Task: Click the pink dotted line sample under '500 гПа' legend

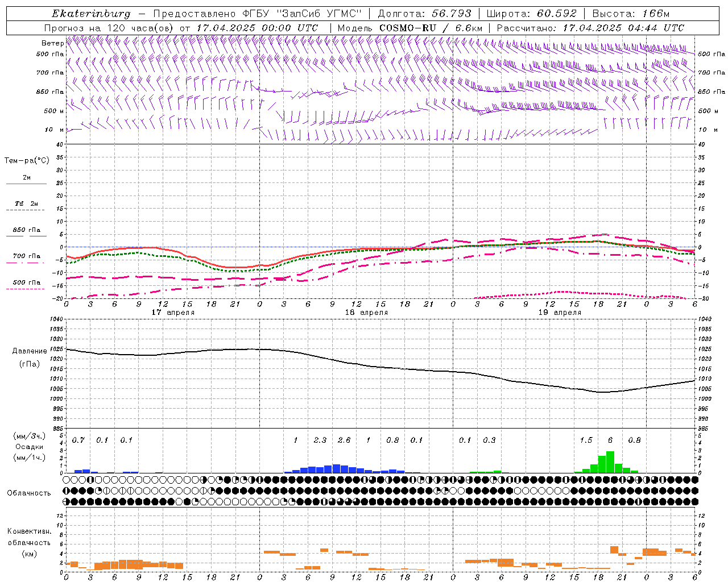Action: [x=26, y=289]
